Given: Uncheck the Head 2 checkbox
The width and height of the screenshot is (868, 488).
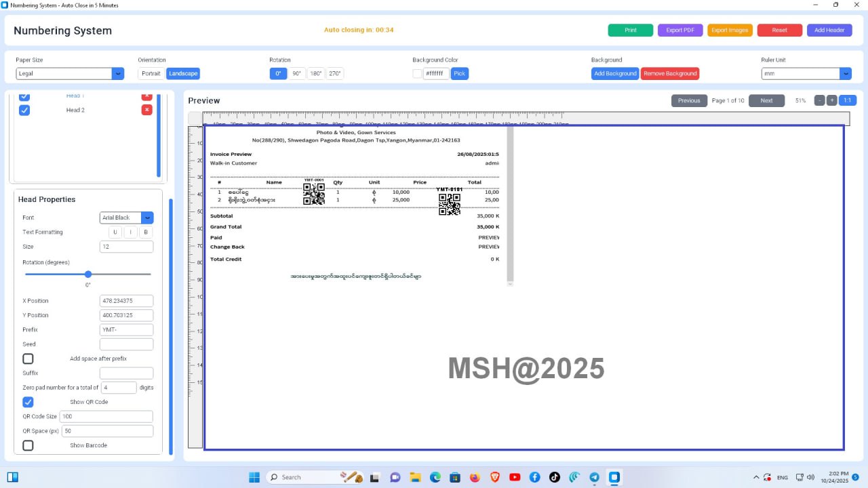Looking at the screenshot, I should point(24,110).
